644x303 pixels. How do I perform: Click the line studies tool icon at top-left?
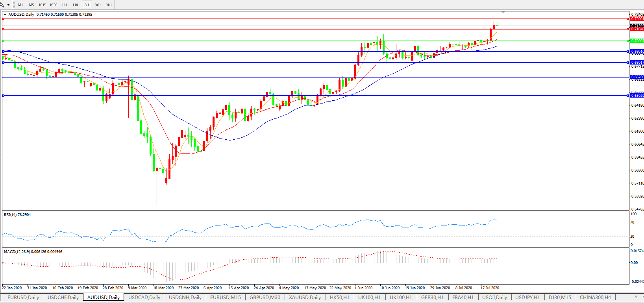[x=3, y=5]
